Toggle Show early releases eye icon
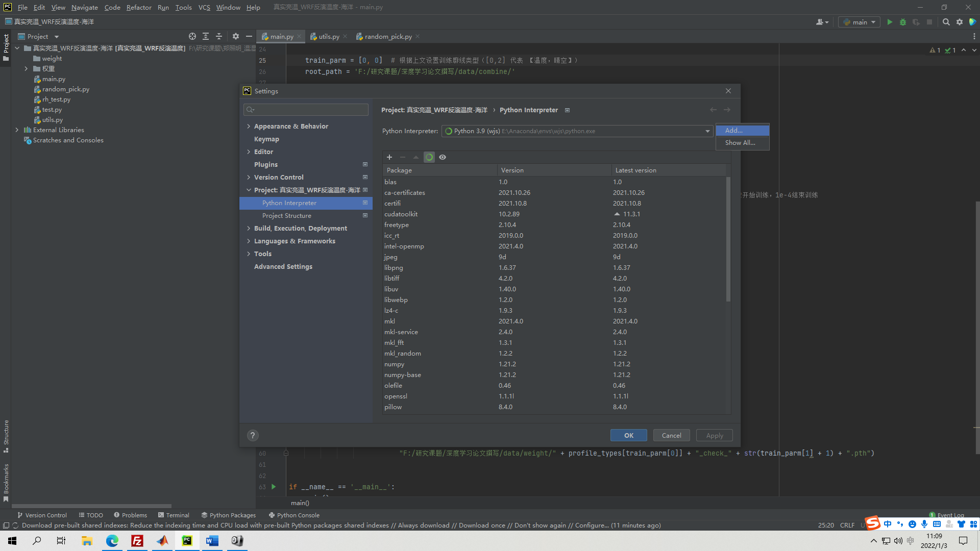 click(443, 157)
